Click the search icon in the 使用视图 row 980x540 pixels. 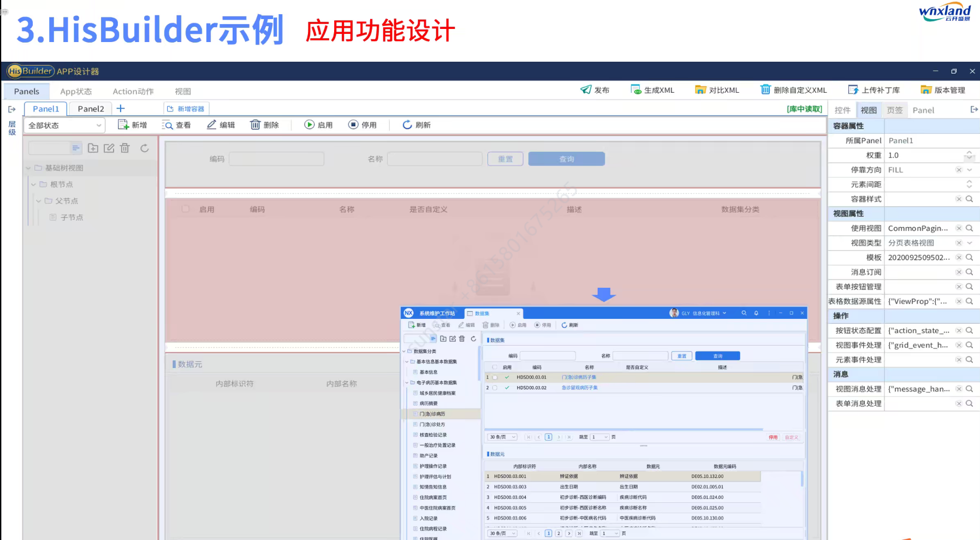[x=969, y=228]
